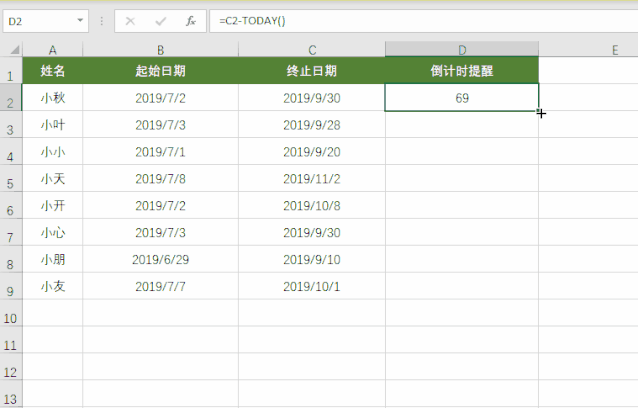The image size is (638, 408).
Task: Select end date 2019/9/30 for 小秋
Action: pyautogui.click(x=312, y=98)
